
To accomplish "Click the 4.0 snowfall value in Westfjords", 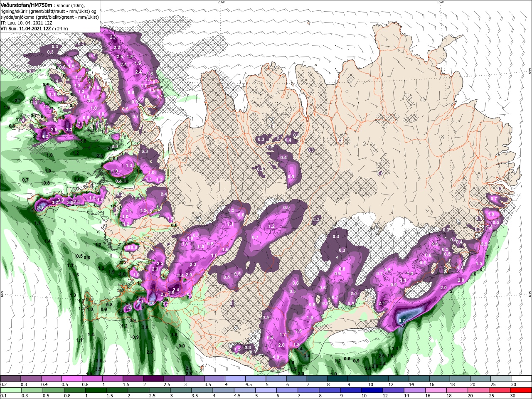I will (45, 136).
